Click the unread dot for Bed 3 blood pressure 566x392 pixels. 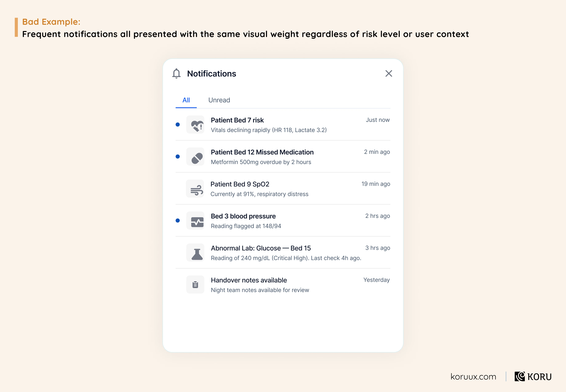(177, 221)
